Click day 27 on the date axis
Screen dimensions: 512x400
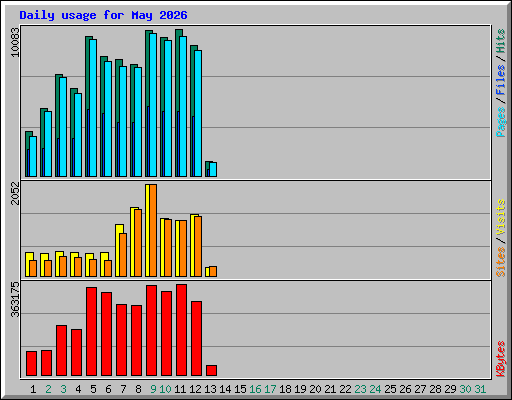[420, 389]
